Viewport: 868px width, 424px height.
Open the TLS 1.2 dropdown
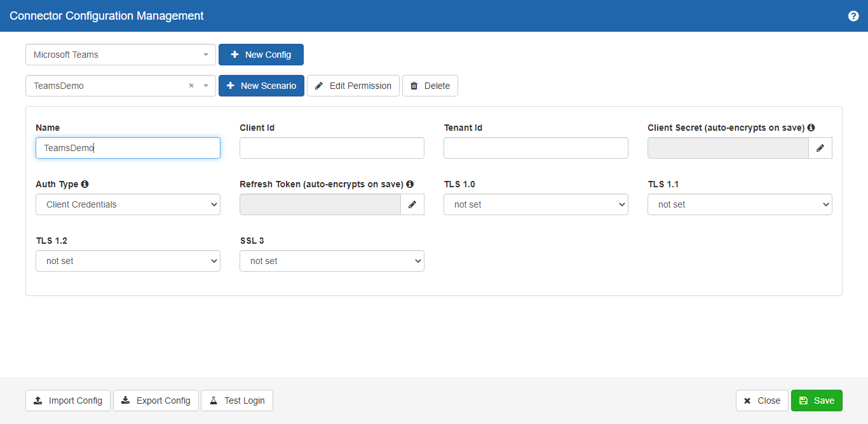point(128,260)
